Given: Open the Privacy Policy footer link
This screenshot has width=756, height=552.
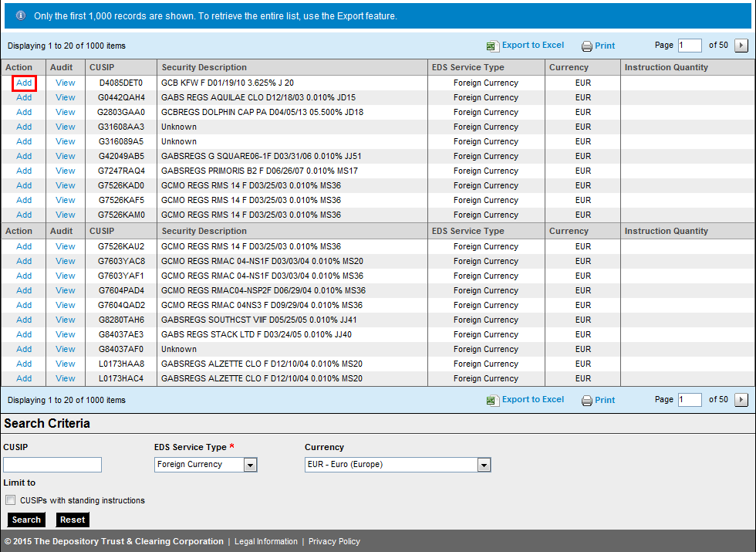Looking at the screenshot, I should 334,542.
